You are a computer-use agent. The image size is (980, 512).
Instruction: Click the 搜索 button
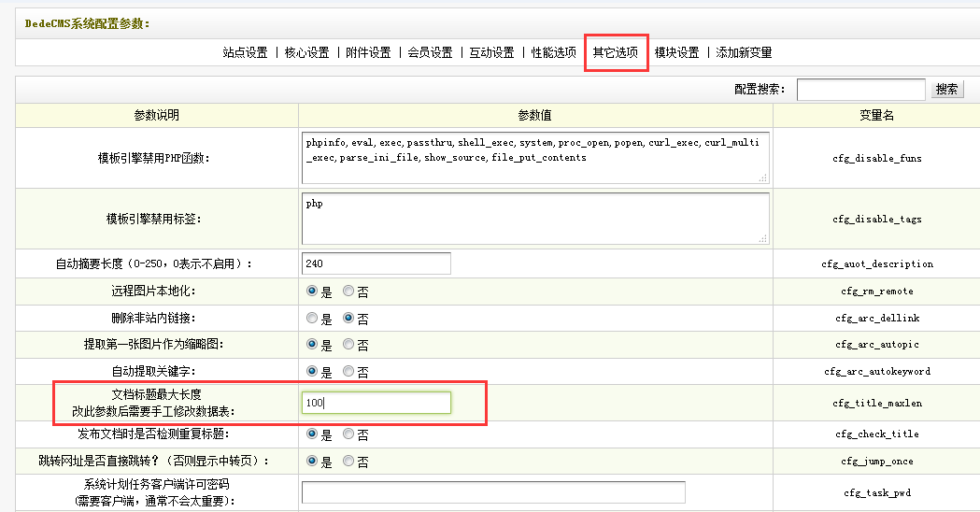click(946, 89)
